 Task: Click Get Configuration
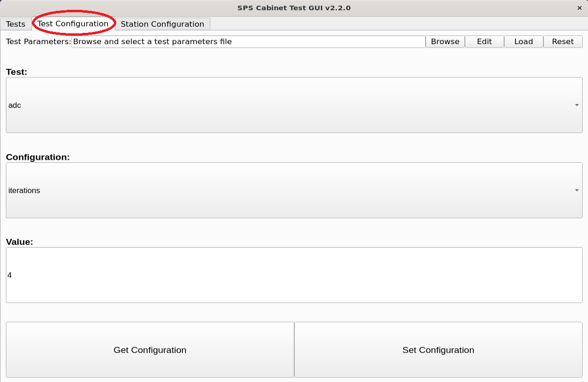150,350
